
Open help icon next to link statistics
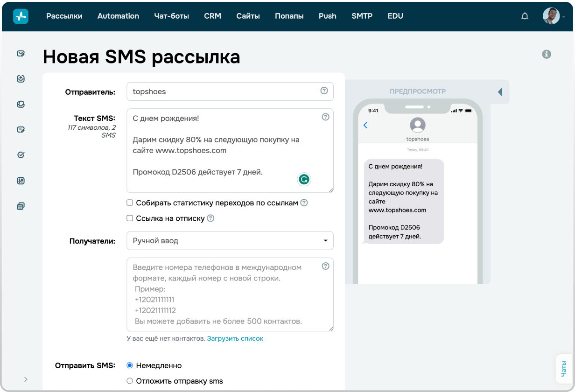coord(304,203)
